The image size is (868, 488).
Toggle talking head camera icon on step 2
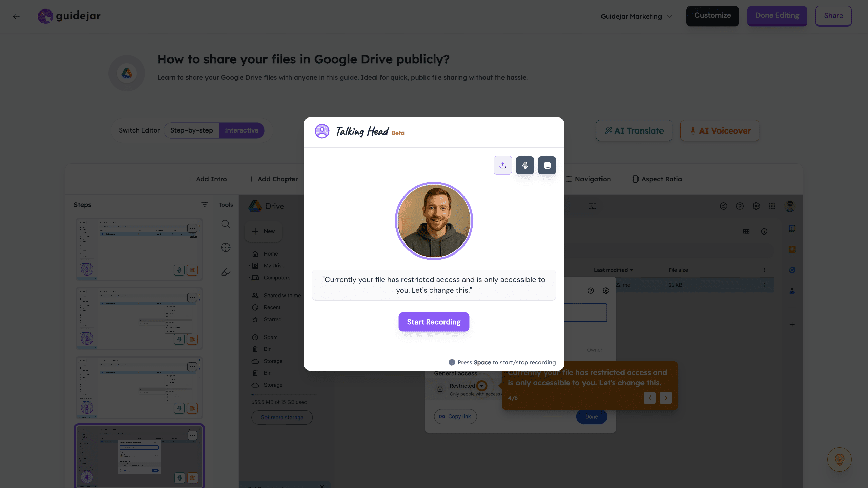(192, 339)
